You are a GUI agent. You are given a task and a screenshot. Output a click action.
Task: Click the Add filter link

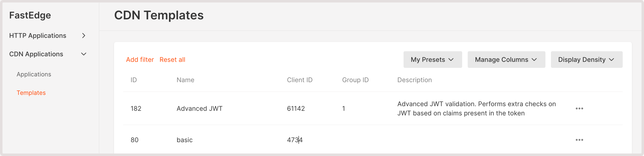140,59
